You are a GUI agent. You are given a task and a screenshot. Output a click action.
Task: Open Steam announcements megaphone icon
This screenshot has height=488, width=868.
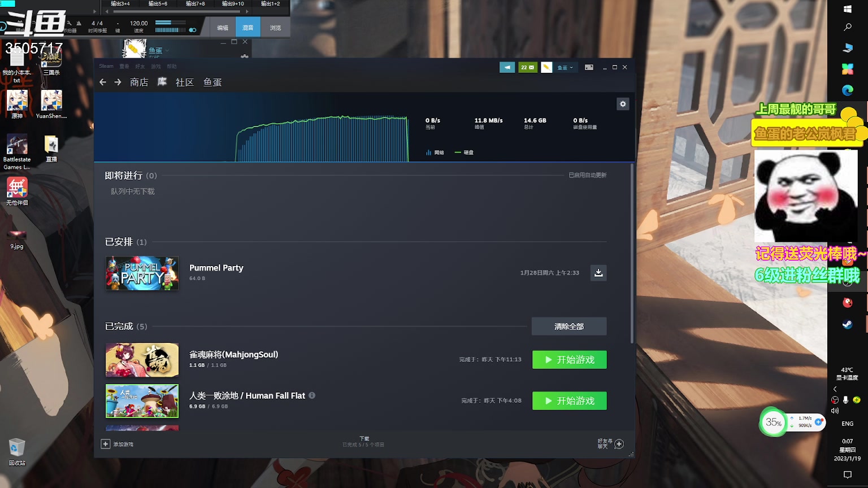507,67
